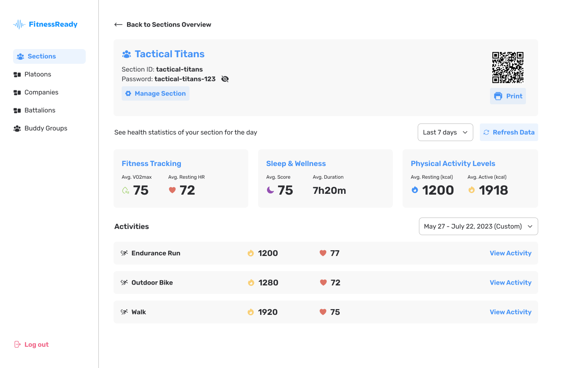Click the section QR code image
This screenshot has width=588, height=368.
(x=508, y=67)
